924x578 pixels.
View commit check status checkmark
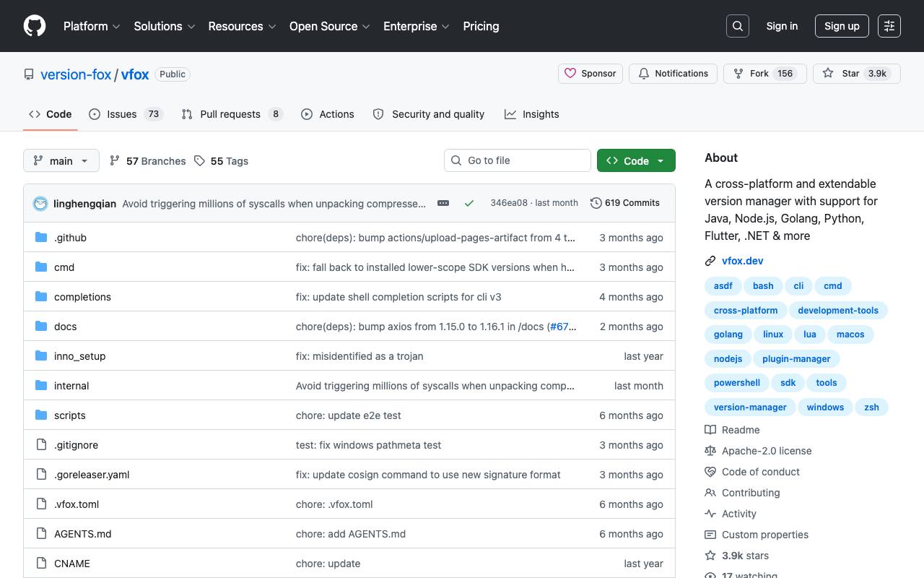click(469, 203)
